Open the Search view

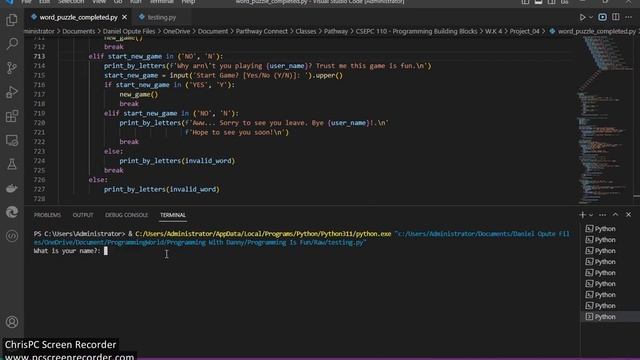pos(12,44)
